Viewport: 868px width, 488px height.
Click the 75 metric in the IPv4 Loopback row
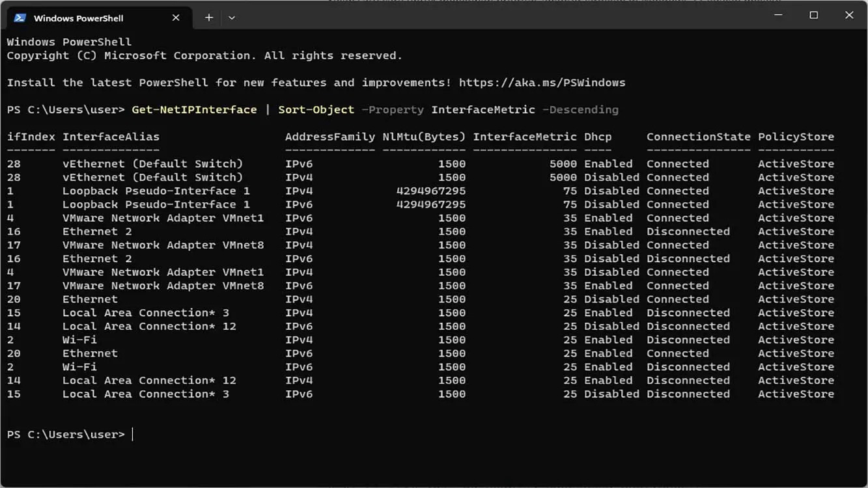[x=570, y=191]
